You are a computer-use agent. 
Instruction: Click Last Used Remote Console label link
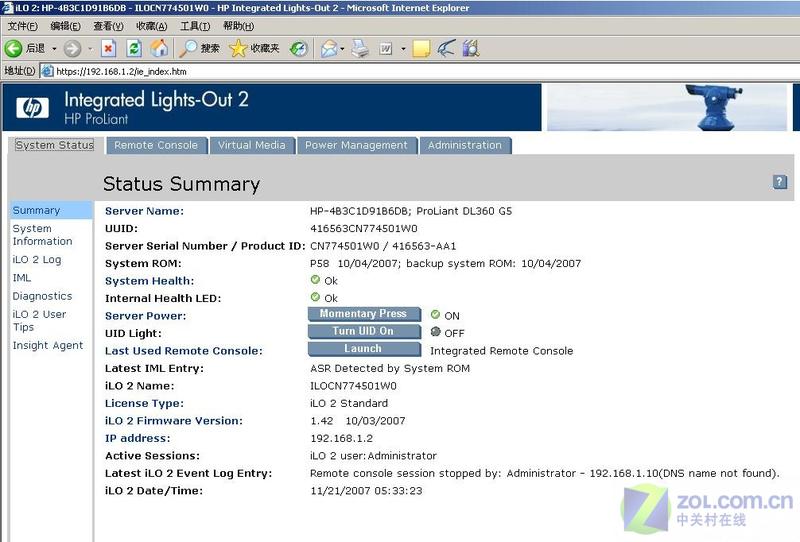pyautogui.click(x=184, y=351)
